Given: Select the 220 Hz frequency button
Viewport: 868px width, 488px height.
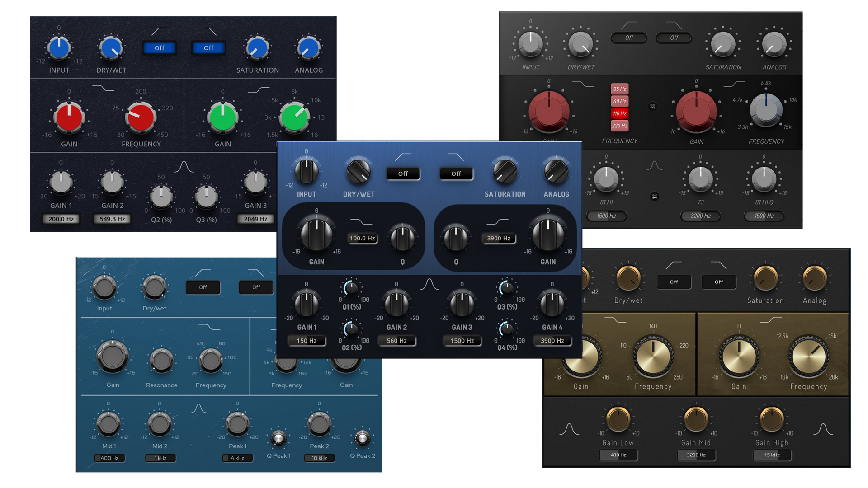Looking at the screenshot, I should [x=619, y=126].
